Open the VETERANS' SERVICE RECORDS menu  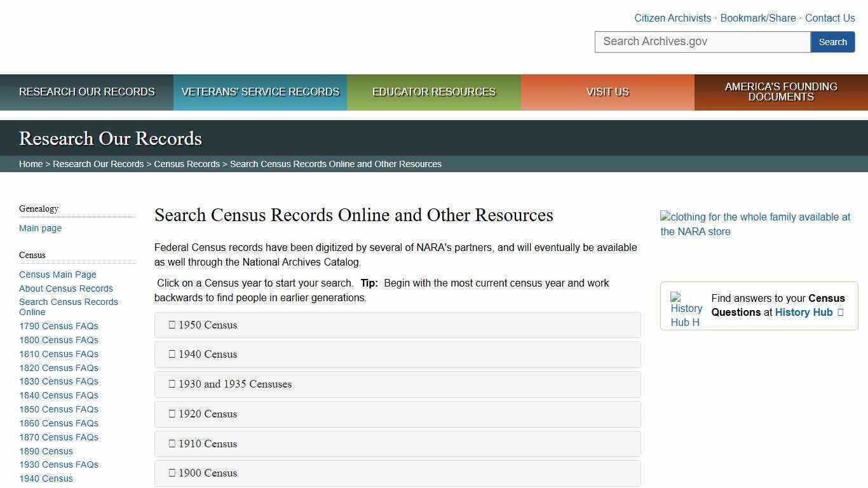(x=260, y=91)
